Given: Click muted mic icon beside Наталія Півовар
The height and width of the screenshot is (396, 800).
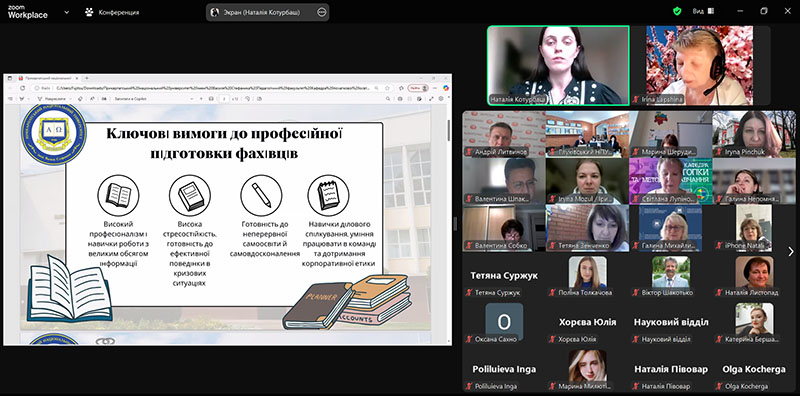Looking at the screenshot, I should (636, 386).
